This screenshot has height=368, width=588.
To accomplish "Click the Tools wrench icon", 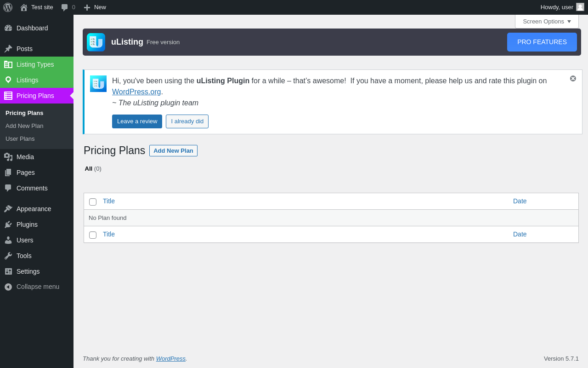I will pos(8,256).
